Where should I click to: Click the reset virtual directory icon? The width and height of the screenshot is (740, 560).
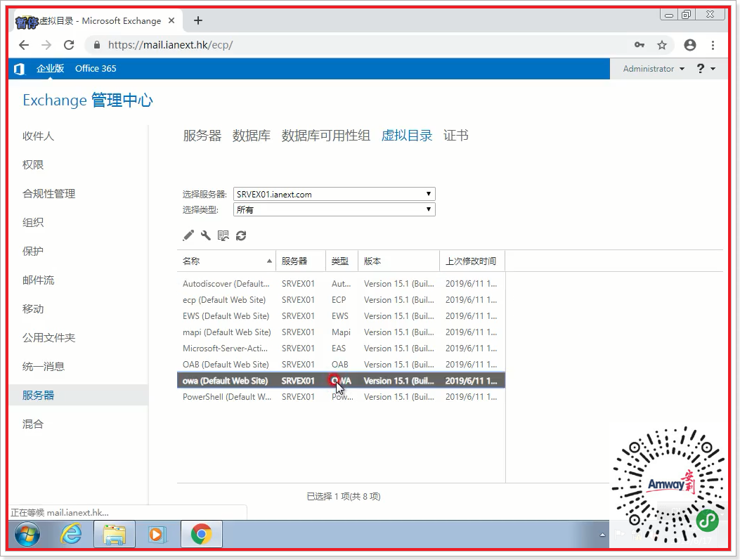pos(223,235)
